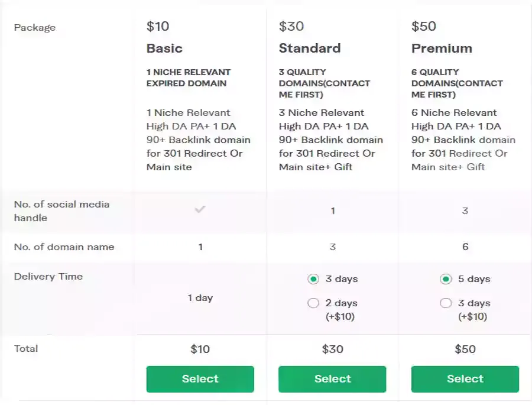532x405 pixels.
Task: Select the Premium package button
Action: 465,379
